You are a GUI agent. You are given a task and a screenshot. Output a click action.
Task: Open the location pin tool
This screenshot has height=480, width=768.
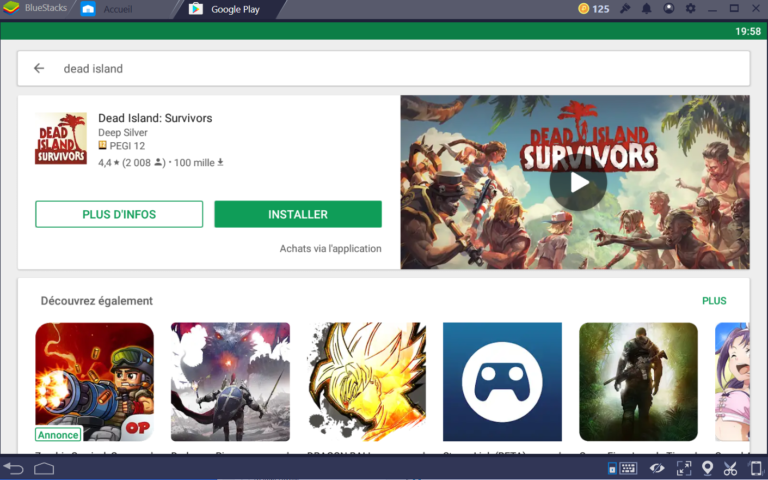(x=707, y=468)
